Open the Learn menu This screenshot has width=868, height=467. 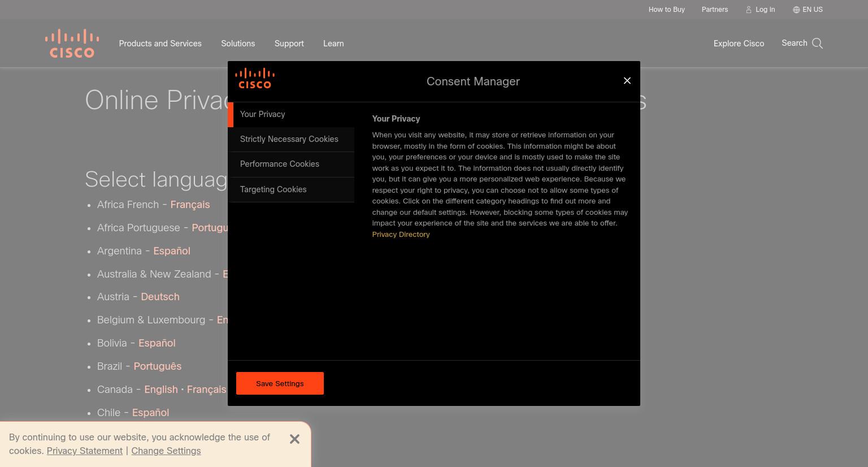coord(333,44)
